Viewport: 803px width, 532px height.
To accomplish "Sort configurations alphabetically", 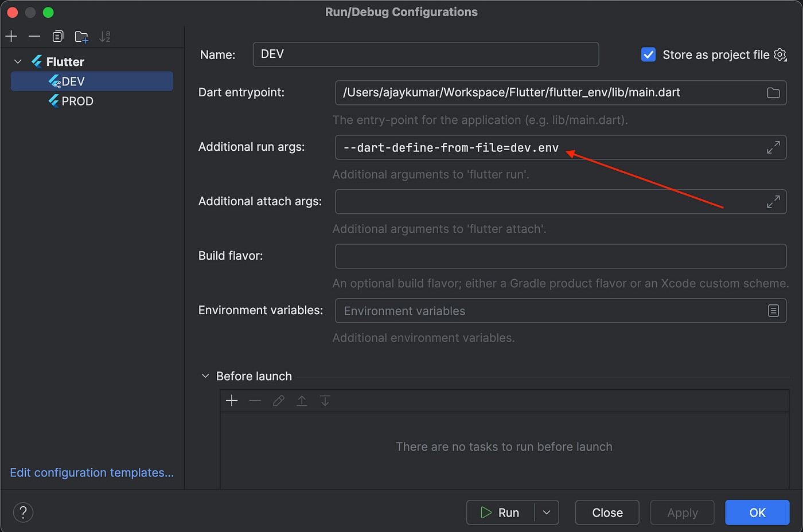I will tap(104, 37).
